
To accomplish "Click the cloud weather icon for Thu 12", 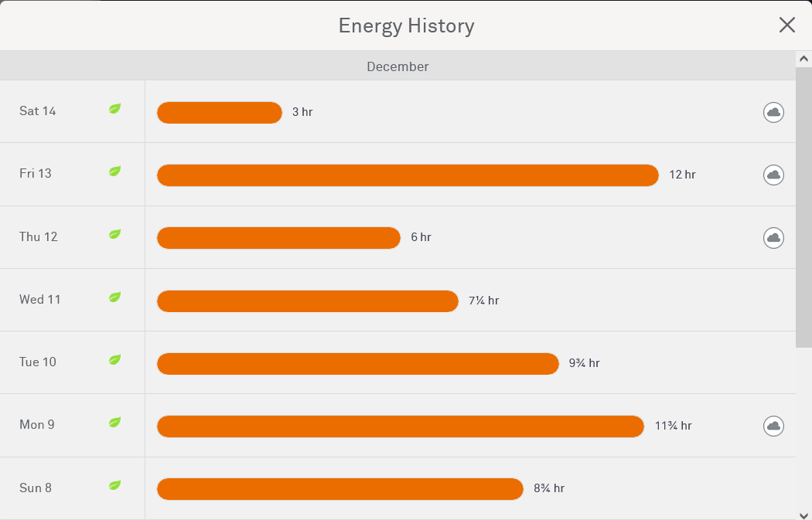I will pyautogui.click(x=773, y=237).
